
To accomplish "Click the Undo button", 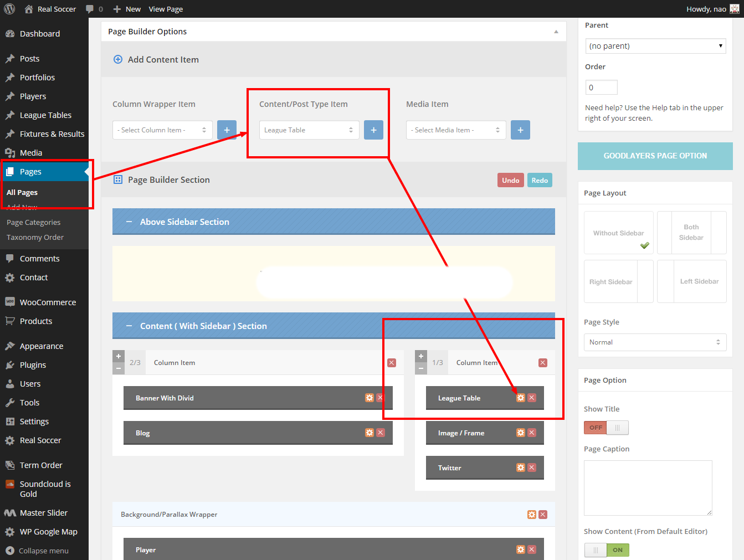I will (x=510, y=180).
